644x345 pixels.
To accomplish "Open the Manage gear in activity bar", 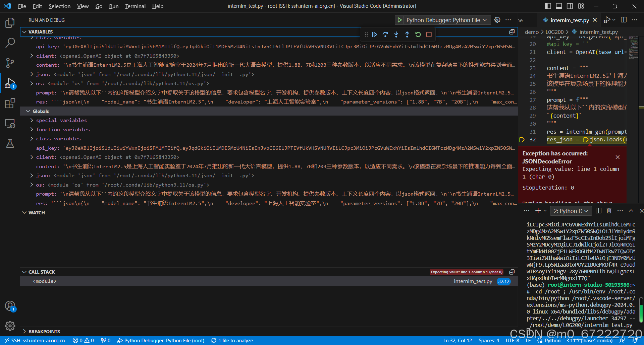I will [x=10, y=326].
